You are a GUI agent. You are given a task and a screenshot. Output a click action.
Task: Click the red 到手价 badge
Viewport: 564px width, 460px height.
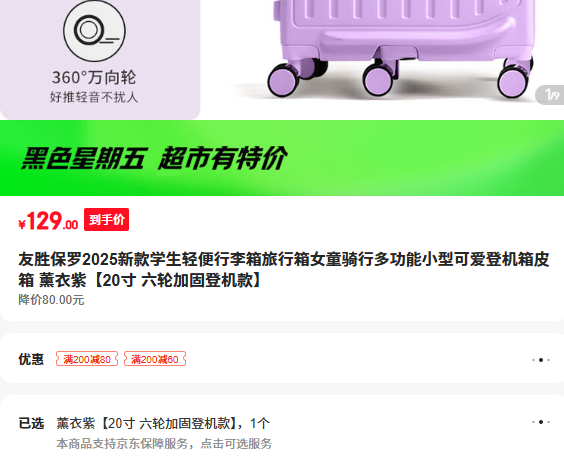106,219
